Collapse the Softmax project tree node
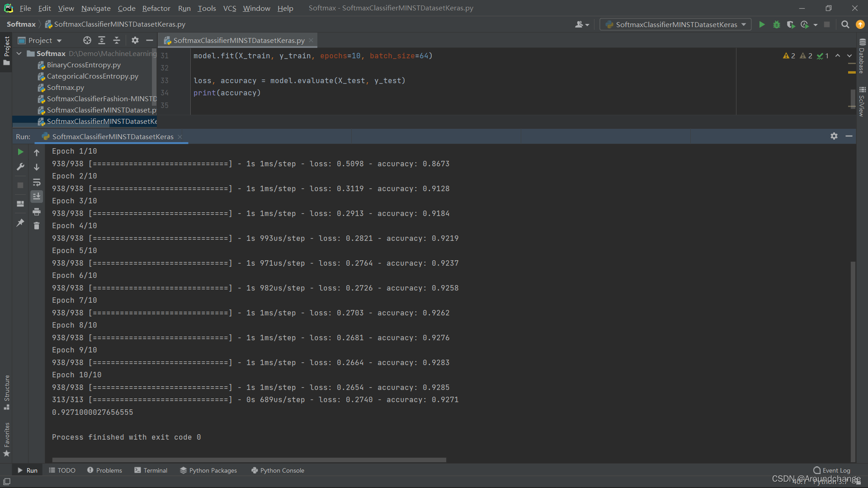This screenshot has height=488, width=868. [x=19, y=53]
